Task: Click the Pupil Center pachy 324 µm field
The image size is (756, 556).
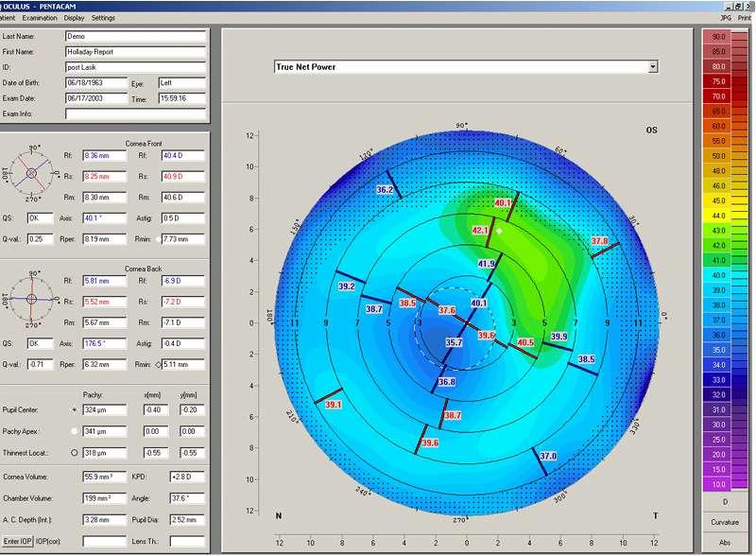Action: coord(104,409)
